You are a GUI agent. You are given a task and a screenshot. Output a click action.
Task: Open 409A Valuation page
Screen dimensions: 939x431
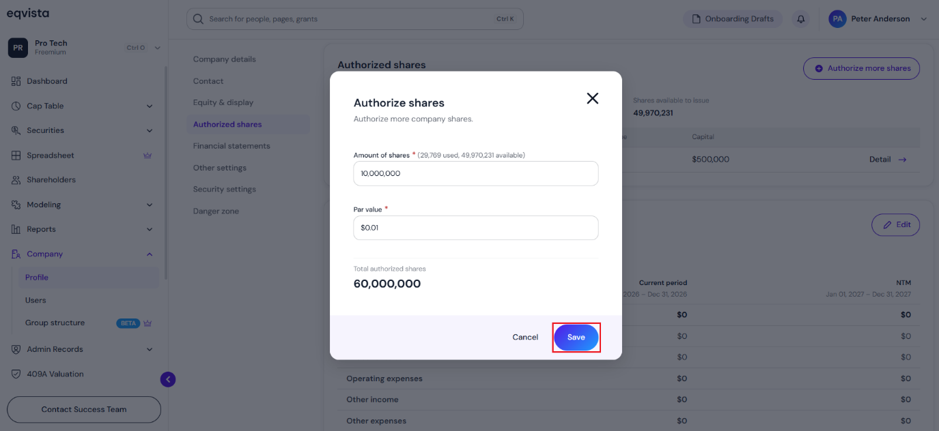point(55,374)
